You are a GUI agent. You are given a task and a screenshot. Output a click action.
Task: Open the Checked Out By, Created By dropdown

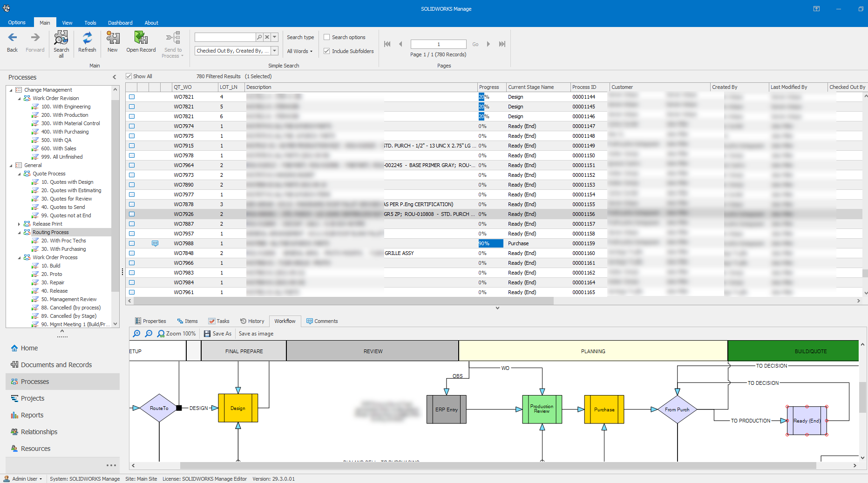[275, 51]
